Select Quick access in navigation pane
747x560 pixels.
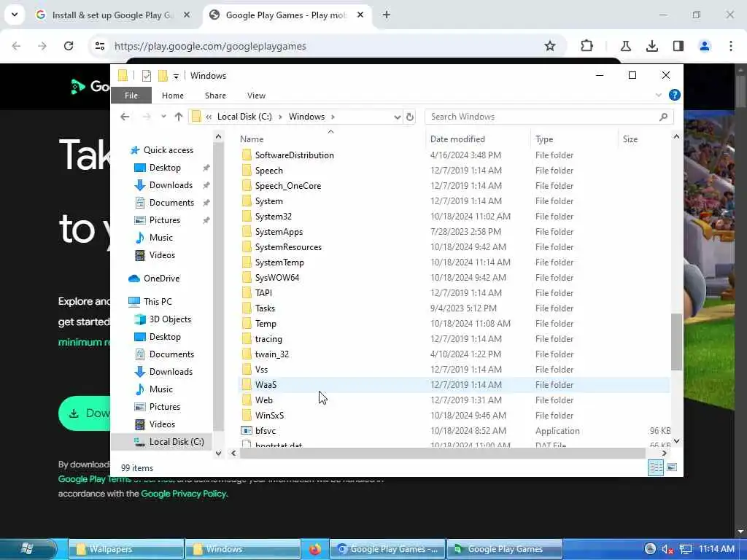[x=169, y=150]
